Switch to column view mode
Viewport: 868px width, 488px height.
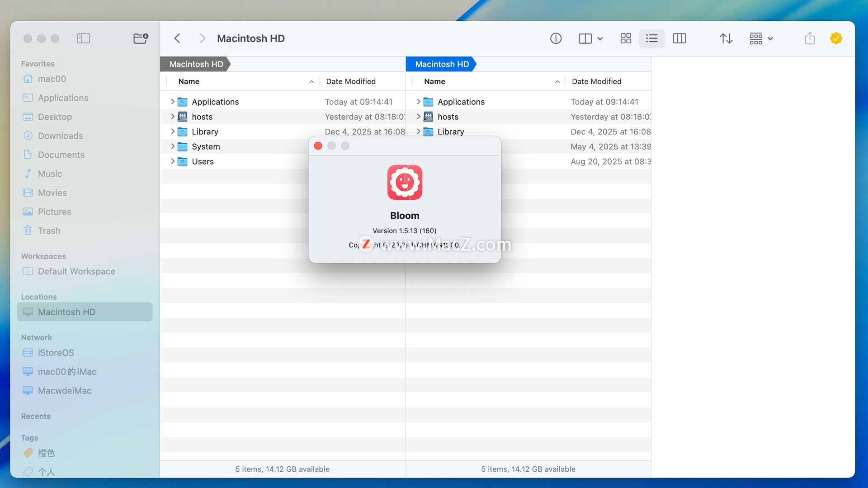tap(679, 38)
